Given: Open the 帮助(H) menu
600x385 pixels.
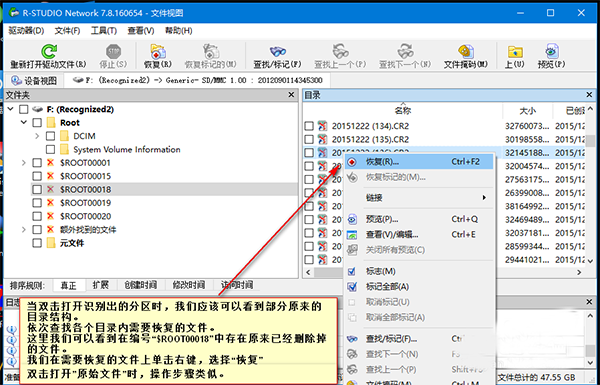Looking at the screenshot, I should (x=178, y=31).
